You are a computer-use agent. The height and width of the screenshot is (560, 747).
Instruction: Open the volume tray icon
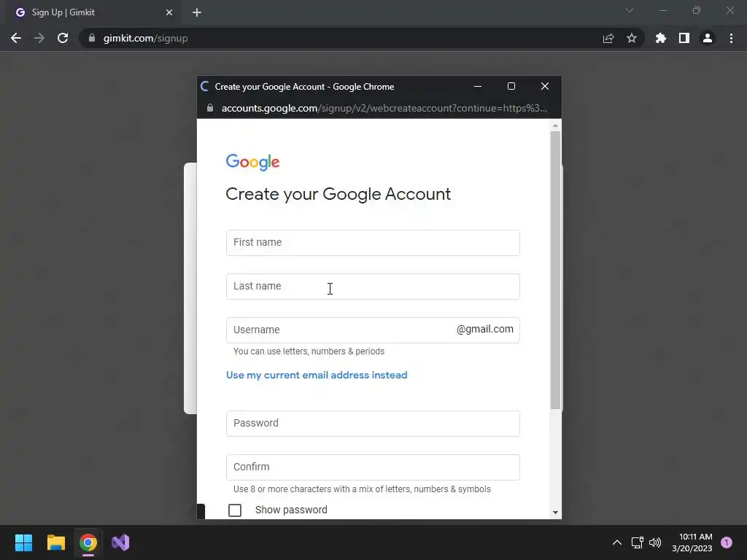point(656,542)
